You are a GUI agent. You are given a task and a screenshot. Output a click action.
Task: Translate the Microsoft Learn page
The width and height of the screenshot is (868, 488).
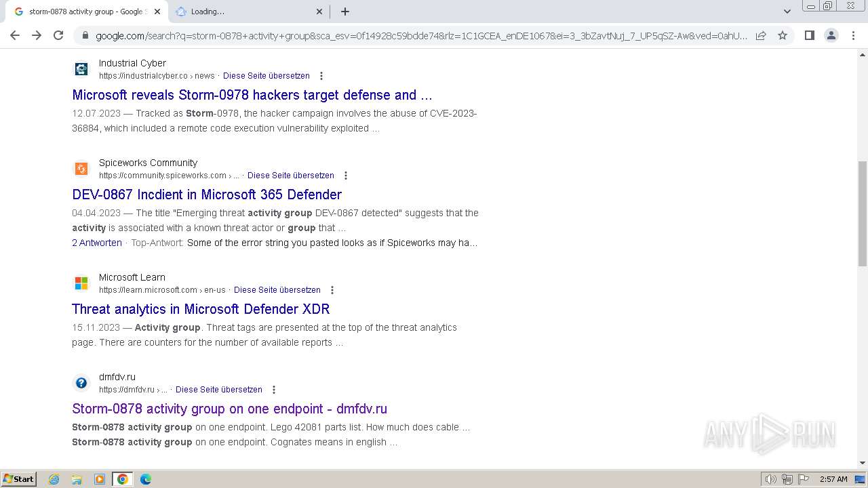[277, 290]
